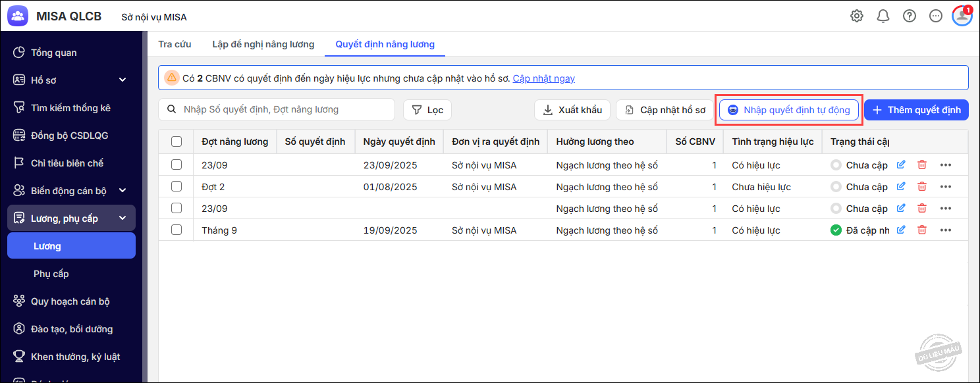The width and height of the screenshot is (980, 383).
Task: Check the checkbox for Đợt 2 row
Action: (x=177, y=187)
